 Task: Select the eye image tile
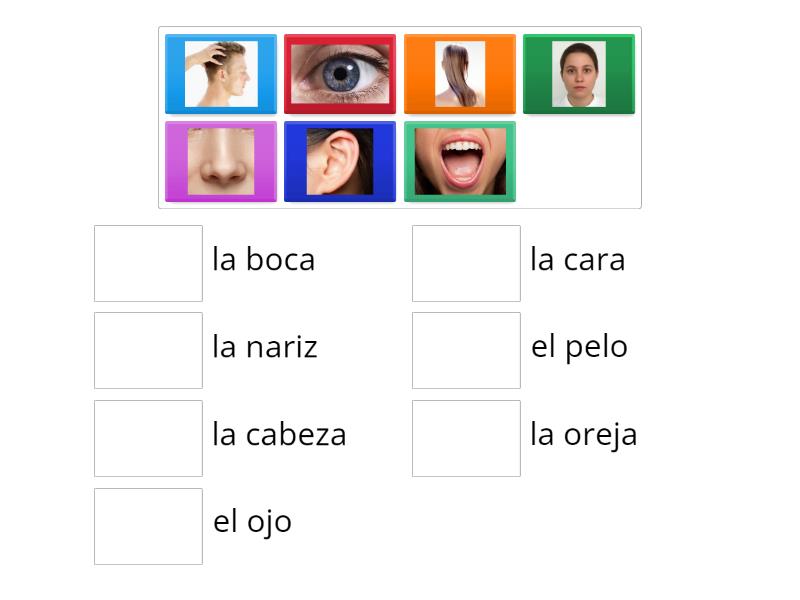[340, 73]
